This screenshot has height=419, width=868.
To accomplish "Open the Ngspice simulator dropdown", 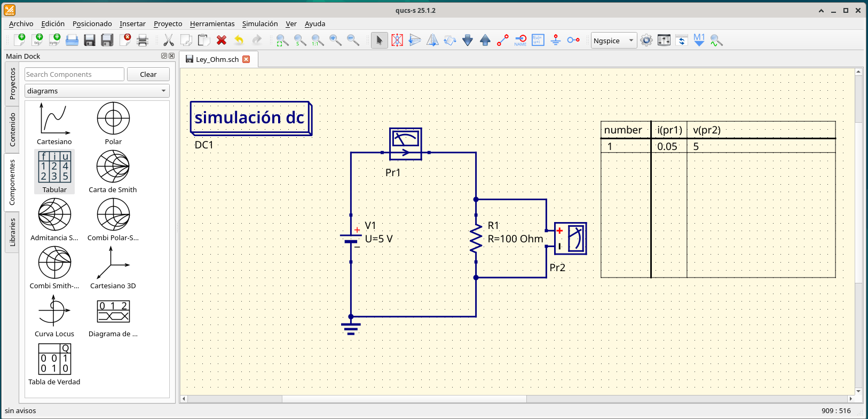I will coord(614,41).
